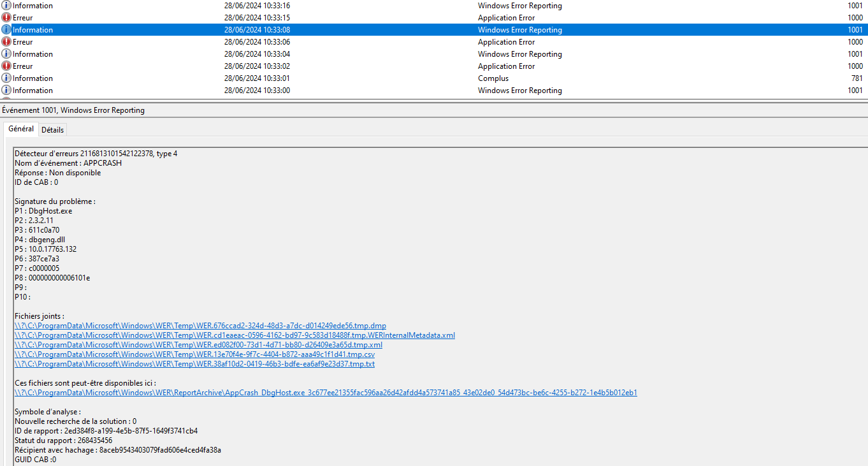Viewport: 868px width, 466px height.
Task: Click the info icon of the 10:33:00 row
Action: [6, 91]
